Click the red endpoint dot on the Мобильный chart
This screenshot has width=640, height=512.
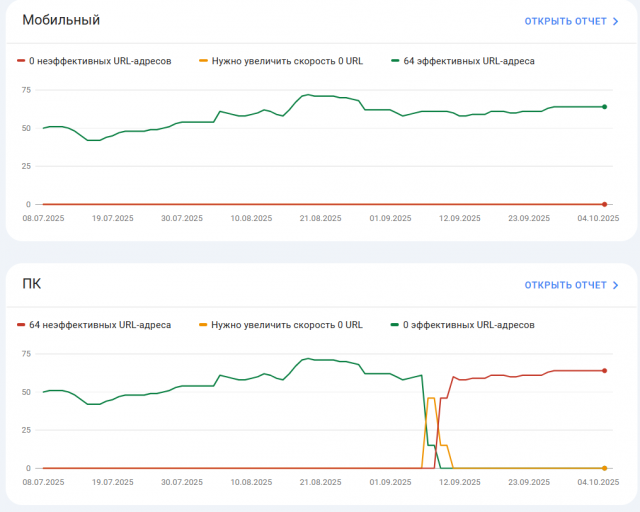click(x=604, y=204)
